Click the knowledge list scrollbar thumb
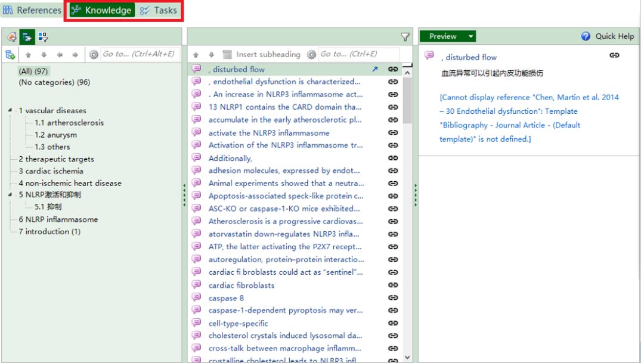The width and height of the screenshot is (644, 363). (407, 100)
